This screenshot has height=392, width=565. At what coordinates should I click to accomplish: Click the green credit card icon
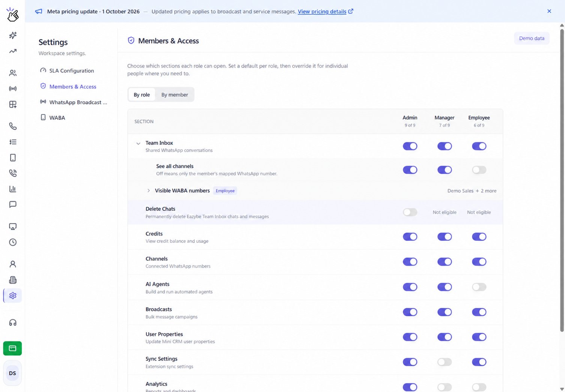(12, 348)
